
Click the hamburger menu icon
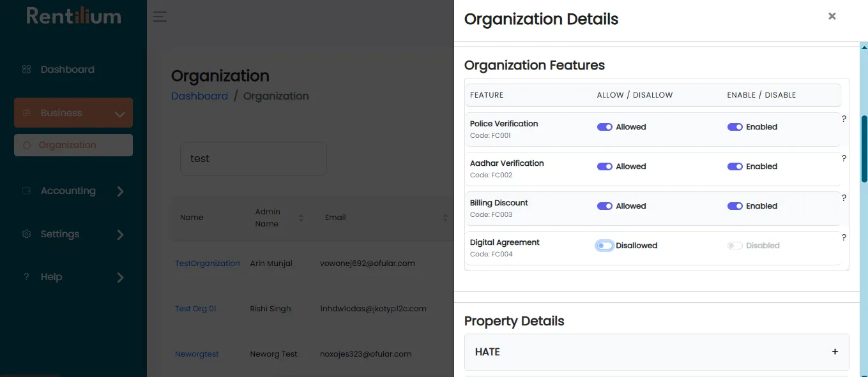pyautogui.click(x=160, y=17)
